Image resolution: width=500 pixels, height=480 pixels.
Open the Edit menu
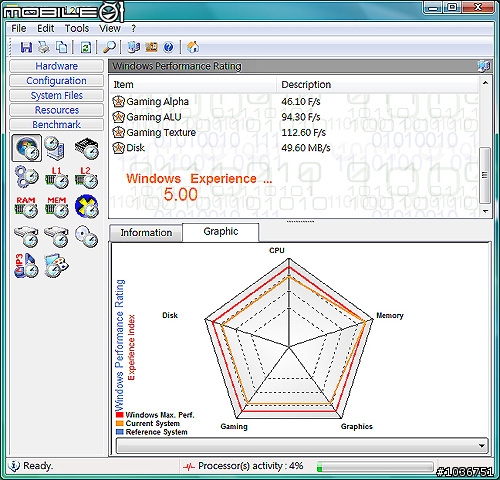click(x=45, y=28)
